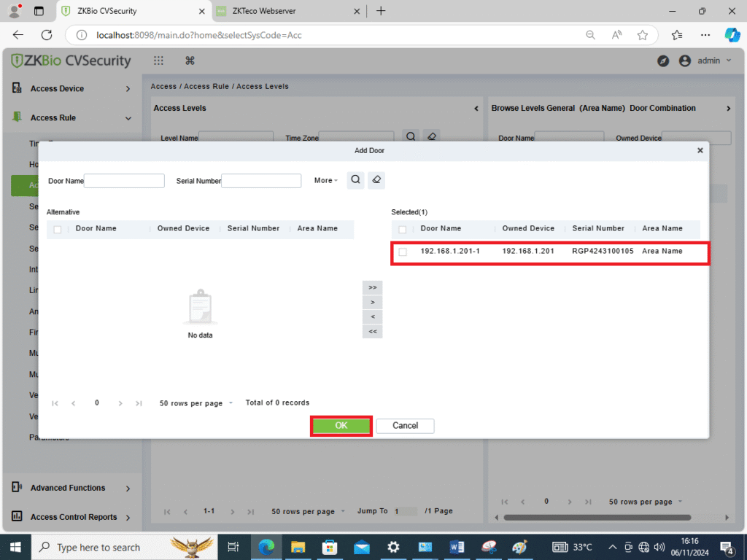Click the eraser clear-filter icon in Add Door dialog
The width and height of the screenshot is (747, 560).
tap(376, 180)
